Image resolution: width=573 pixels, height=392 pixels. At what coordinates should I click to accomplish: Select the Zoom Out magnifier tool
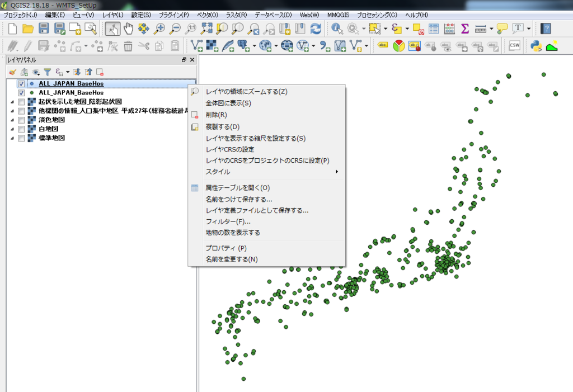175,29
